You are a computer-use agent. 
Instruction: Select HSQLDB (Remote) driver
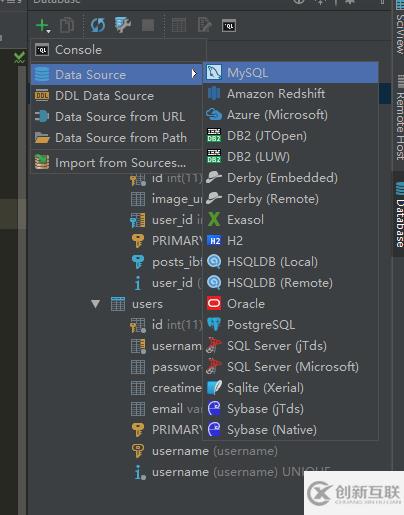291,283
